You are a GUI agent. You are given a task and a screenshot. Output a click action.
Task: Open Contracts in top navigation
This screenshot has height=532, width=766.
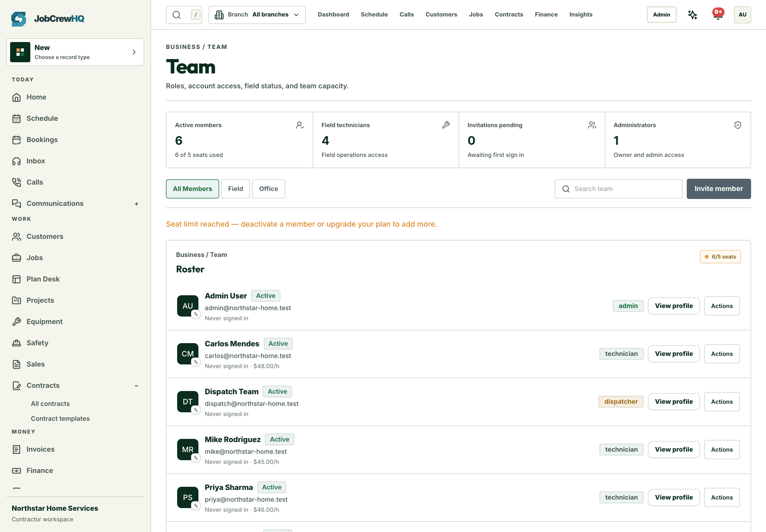pos(509,15)
